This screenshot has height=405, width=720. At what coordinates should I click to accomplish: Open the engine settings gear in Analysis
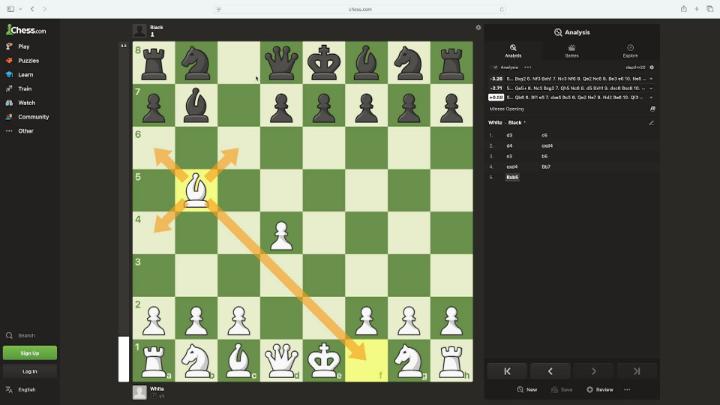pyautogui.click(x=652, y=68)
